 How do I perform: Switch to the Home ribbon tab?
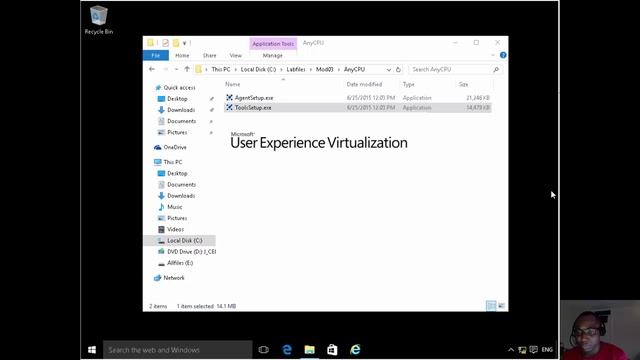tap(182, 56)
